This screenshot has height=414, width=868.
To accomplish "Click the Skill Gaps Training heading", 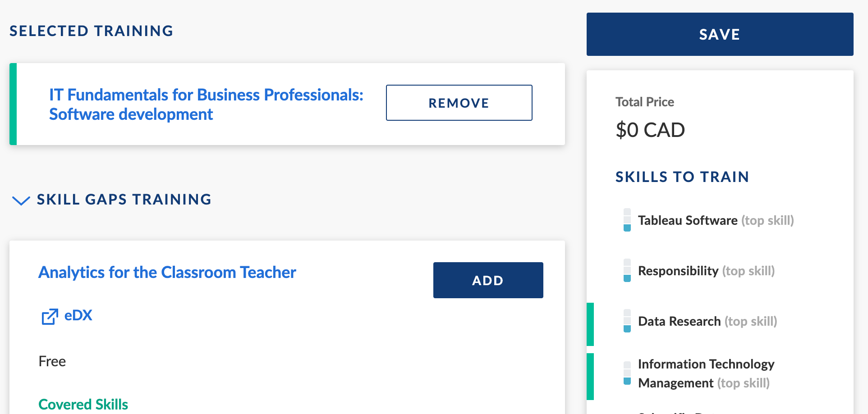I will tap(124, 200).
